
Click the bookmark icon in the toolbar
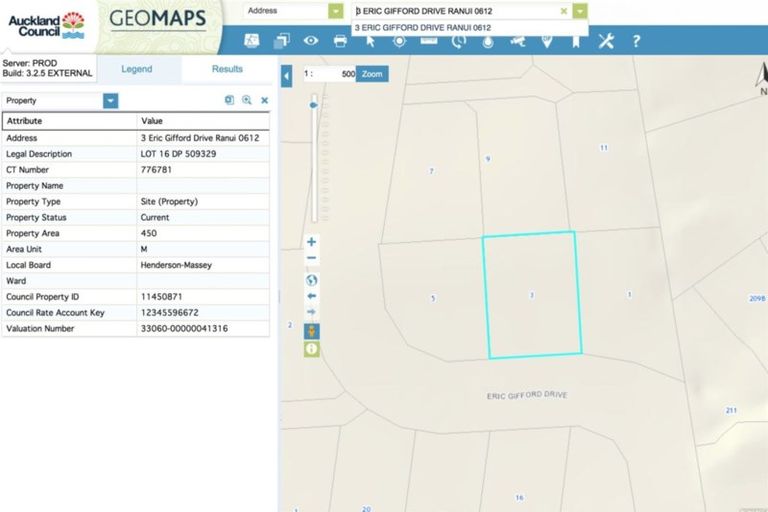pyautogui.click(x=576, y=41)
